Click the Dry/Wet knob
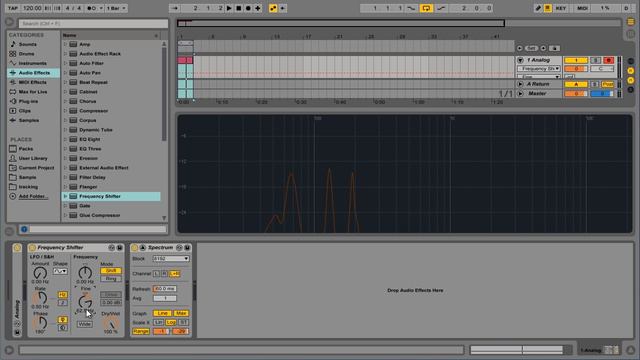Screen dimensions: 640x360 (x=110, y=324)
